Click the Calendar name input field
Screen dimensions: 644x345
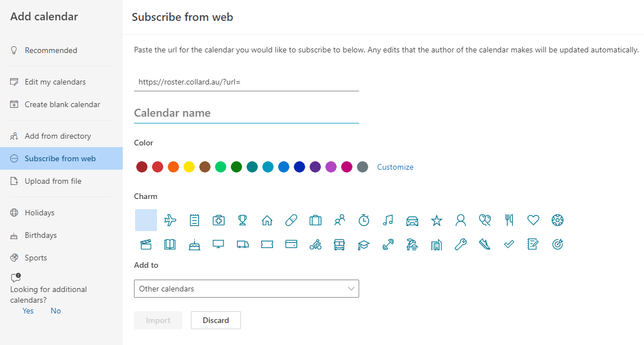tap(246, 113)
